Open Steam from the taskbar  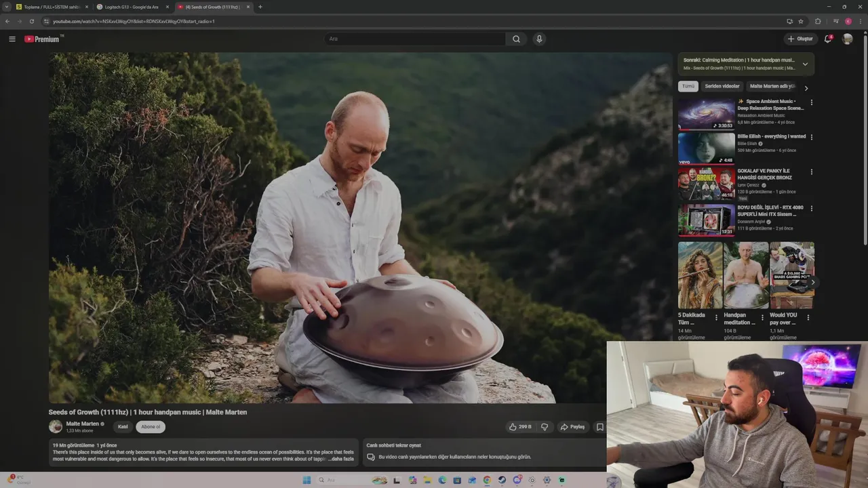[x=502, y=480]
